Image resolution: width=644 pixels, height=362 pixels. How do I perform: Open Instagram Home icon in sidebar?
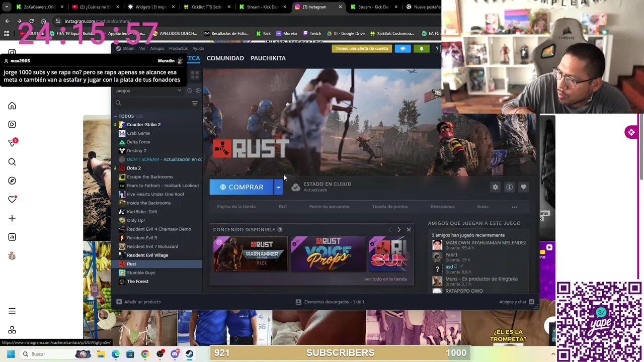point(12,106)
